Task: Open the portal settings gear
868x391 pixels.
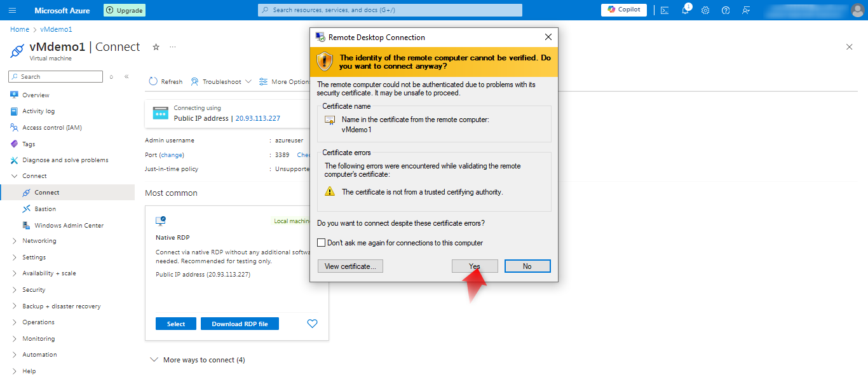Action: (x=705, y=10)
